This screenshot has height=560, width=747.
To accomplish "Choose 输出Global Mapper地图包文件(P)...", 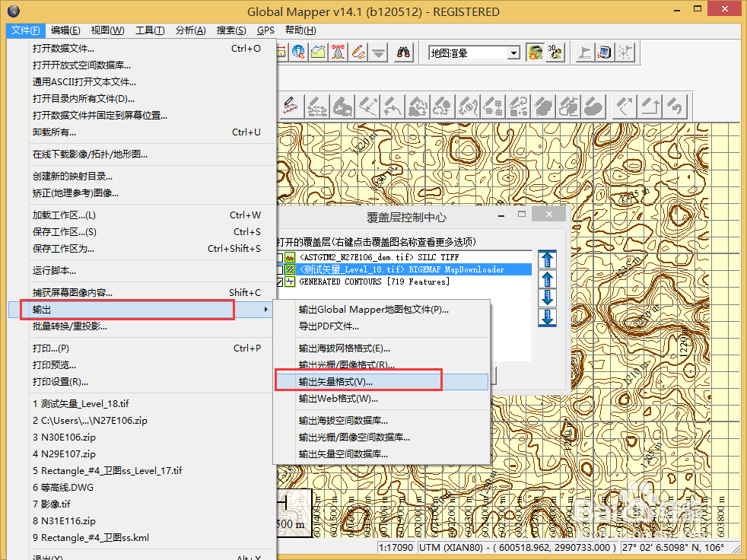I will pyautogui.click(x=382, y=310).
